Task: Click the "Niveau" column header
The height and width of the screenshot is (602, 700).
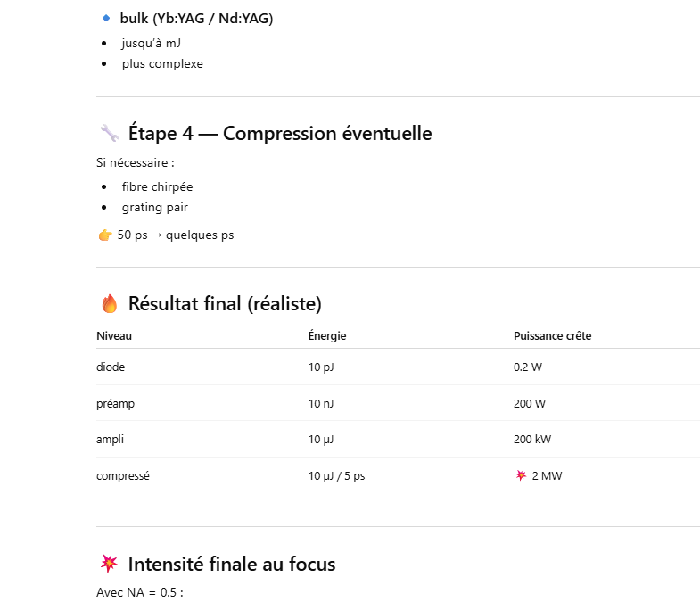Action: click(x=114, y=336)
